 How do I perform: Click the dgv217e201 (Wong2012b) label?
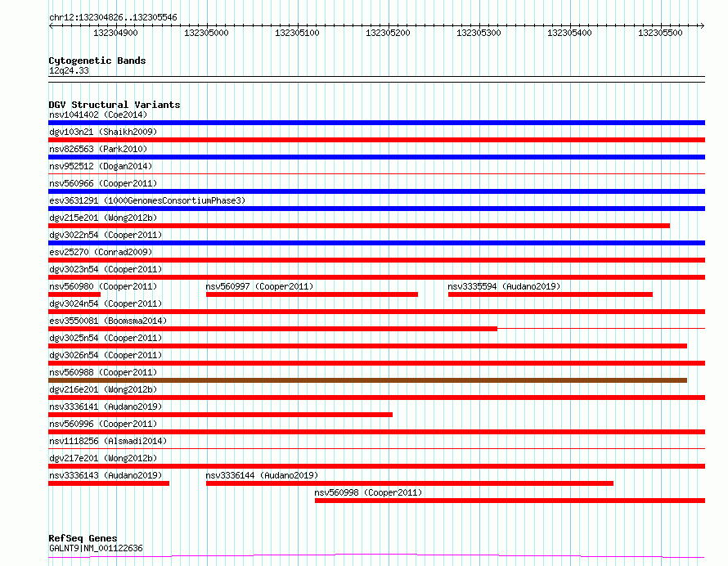tap(103, 458)
